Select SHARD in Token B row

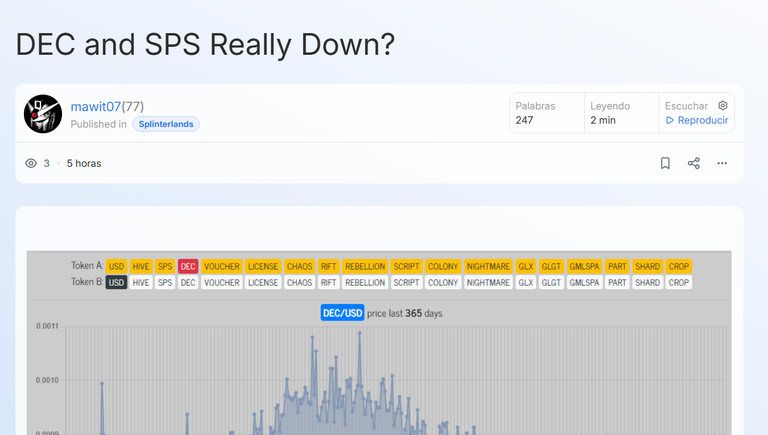click(x=648, y=283)
